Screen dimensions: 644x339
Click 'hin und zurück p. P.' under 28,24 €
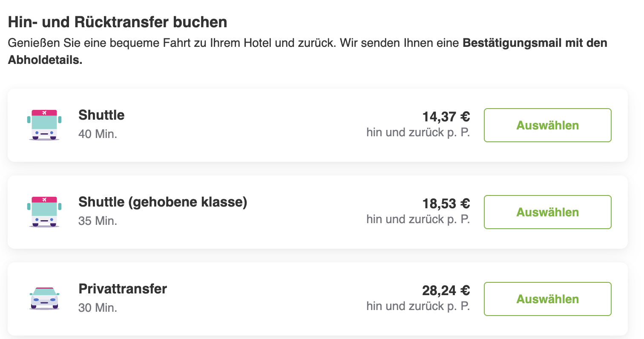click(418, 306)
